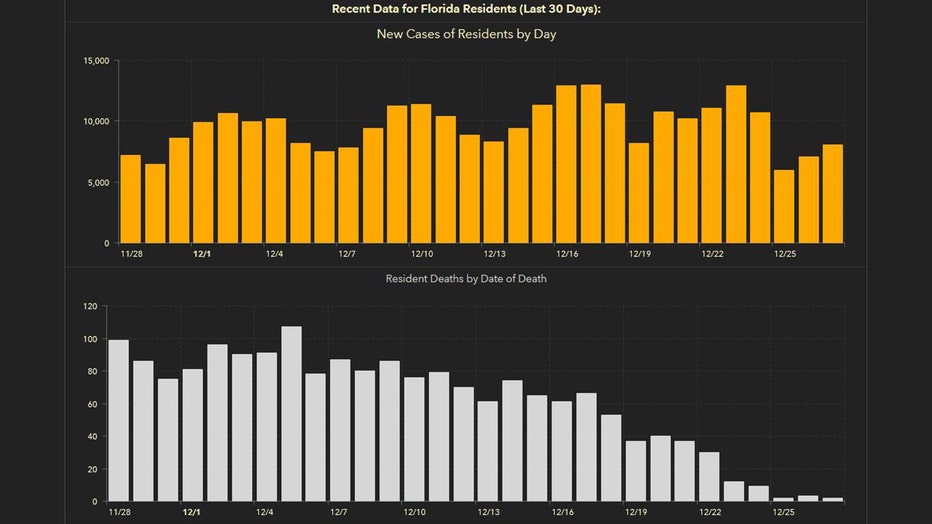The height and width of the screenshot is (524, 932).
Task: Click the bold 12/1 label under the cases chart
Action: [202, 254]
